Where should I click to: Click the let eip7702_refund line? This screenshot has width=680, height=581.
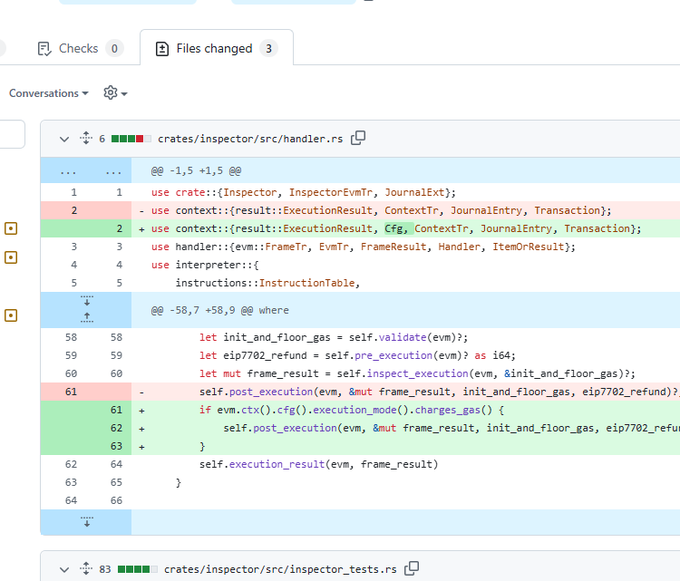[357, 356]
